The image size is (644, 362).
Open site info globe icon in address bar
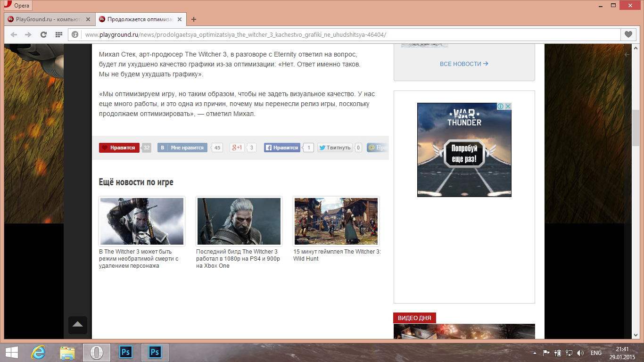(74, 34)
